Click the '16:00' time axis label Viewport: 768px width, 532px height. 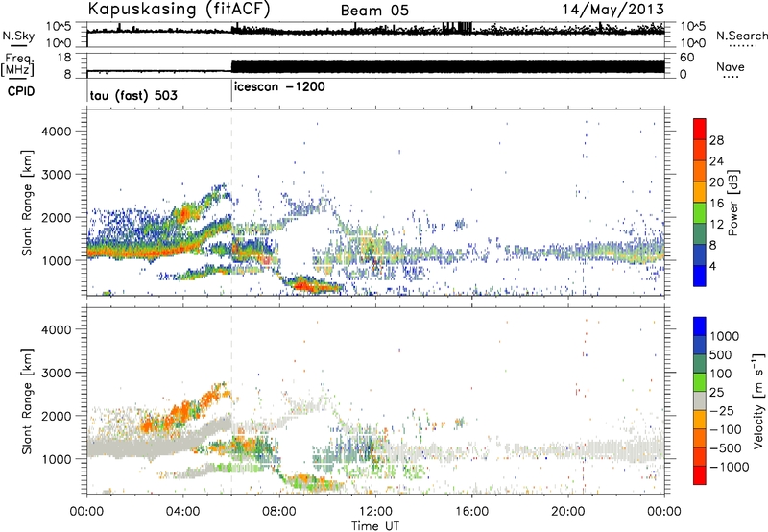471,512
